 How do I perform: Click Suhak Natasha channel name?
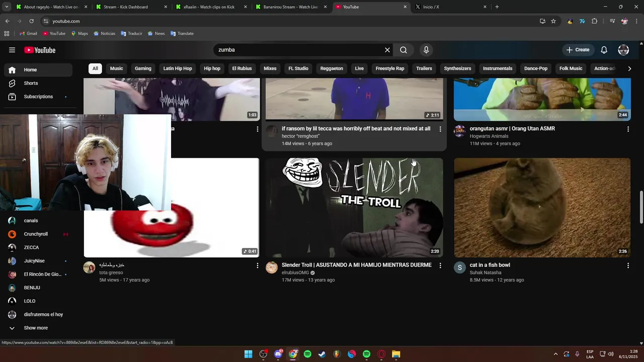pos(486,273)
